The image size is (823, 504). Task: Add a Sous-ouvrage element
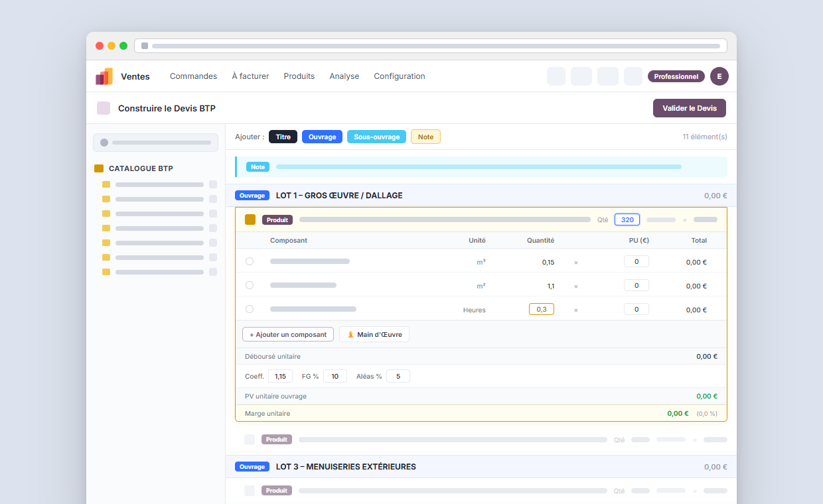point(376,137)
